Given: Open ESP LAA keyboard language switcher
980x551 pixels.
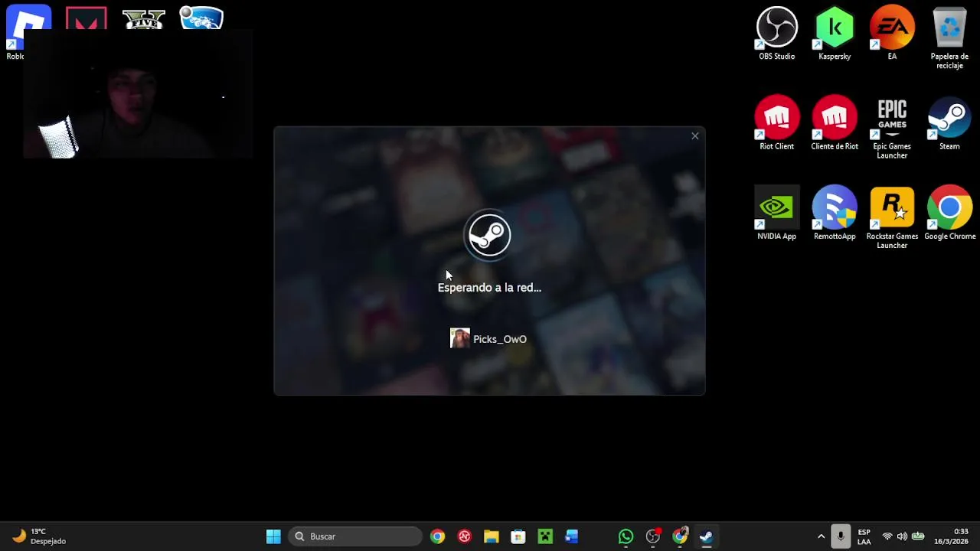Looking at the screenshot, I should click(x=864, y=536).
